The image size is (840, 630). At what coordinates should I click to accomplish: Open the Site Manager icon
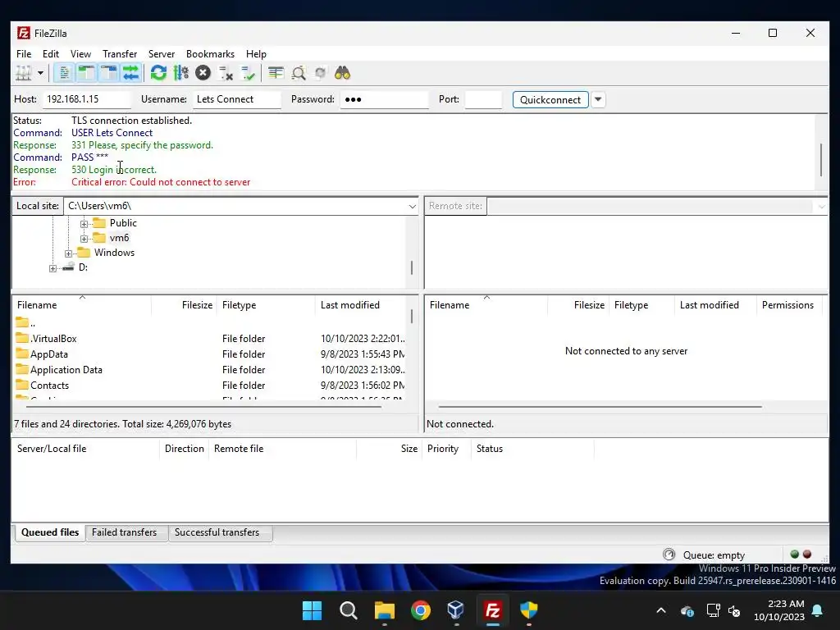coord(24,73)
